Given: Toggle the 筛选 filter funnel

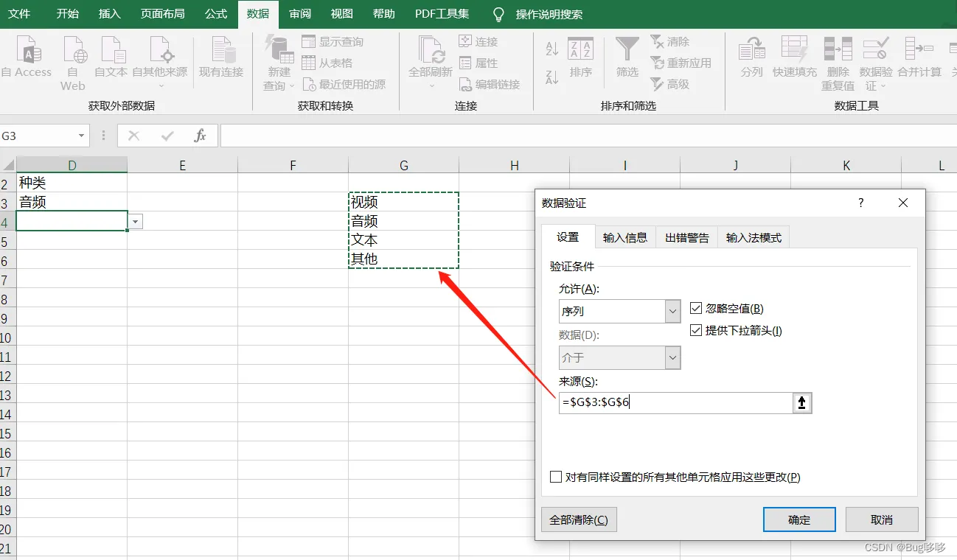Looking at the screenshot, I should click(627, 57).
